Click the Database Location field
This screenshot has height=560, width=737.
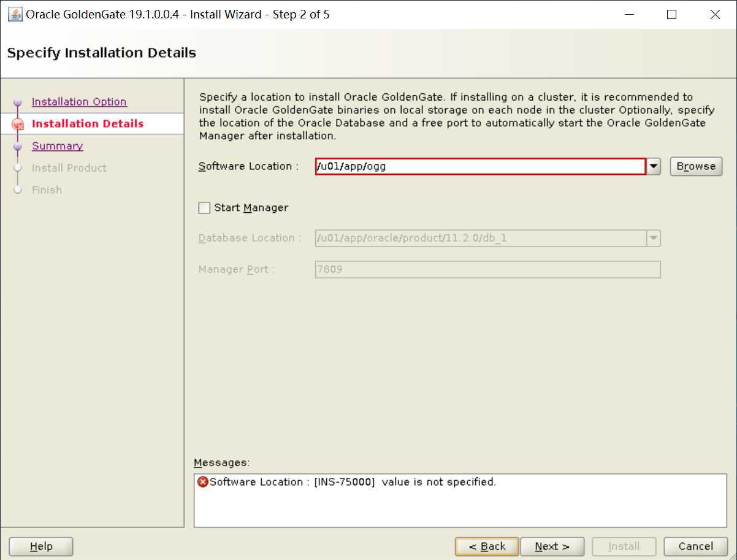(481, 238)
